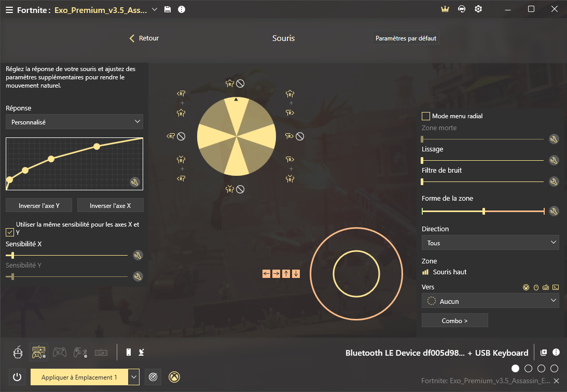Click the Inverser l'axe Y button
This screenshot has width=567, height=392.
click(39, 205)
